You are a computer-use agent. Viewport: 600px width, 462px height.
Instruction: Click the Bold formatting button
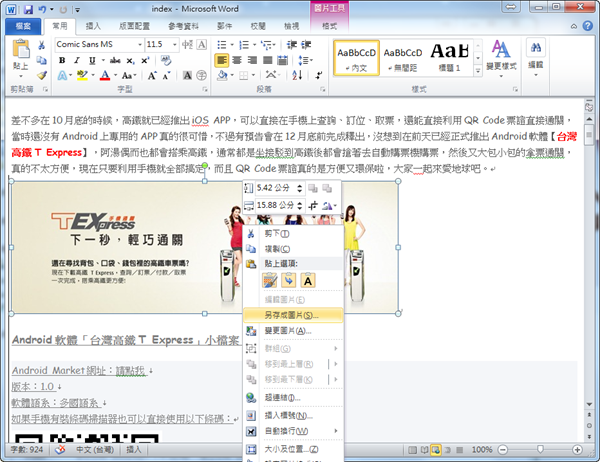(x=61, y=60)
